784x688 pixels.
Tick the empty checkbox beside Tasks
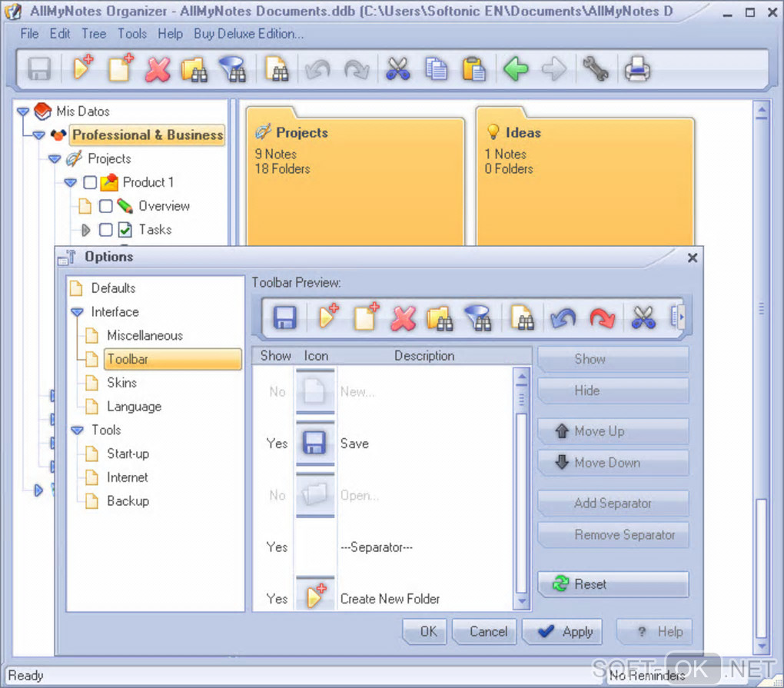tap(105, 230)
